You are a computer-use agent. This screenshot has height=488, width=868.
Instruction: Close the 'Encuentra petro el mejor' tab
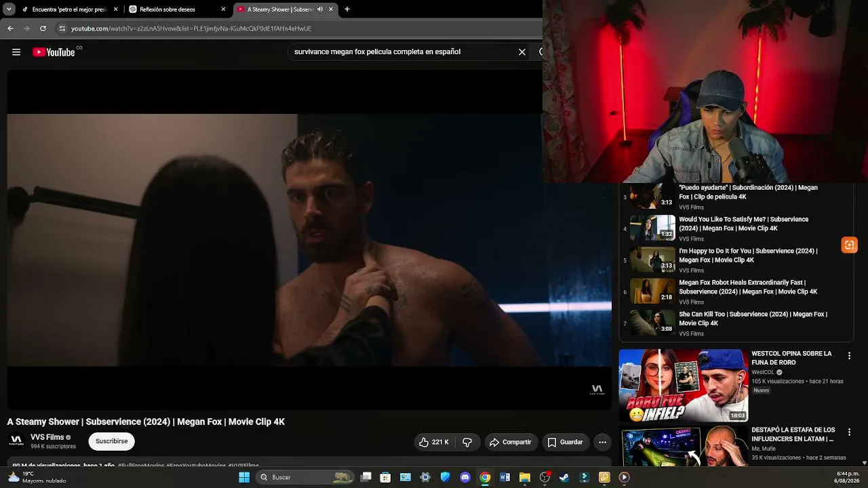click(116, 9)
